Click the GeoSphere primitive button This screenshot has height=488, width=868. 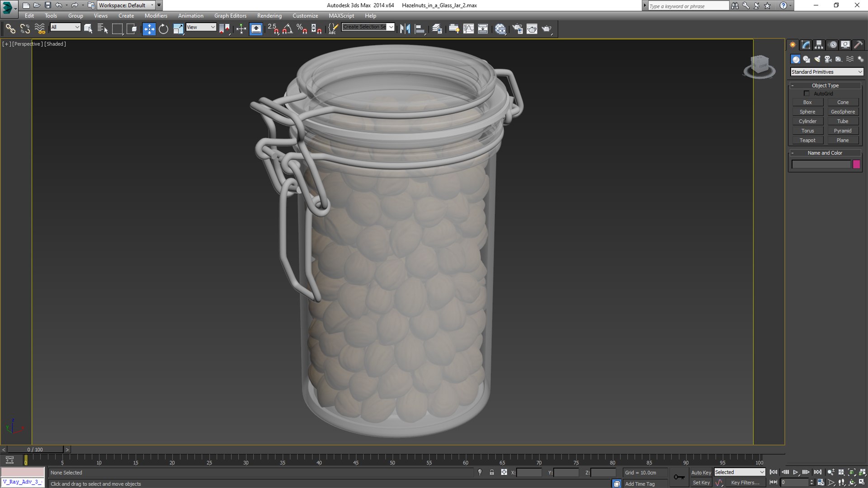coord(843,112)
